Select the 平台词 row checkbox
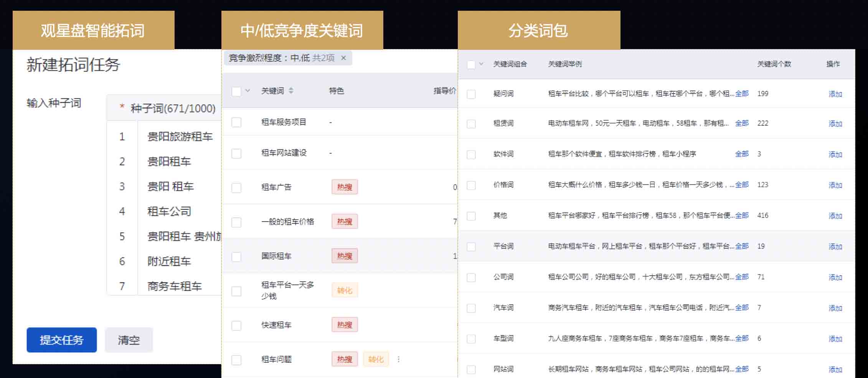868x378 pixels. (x=471, y=247)
